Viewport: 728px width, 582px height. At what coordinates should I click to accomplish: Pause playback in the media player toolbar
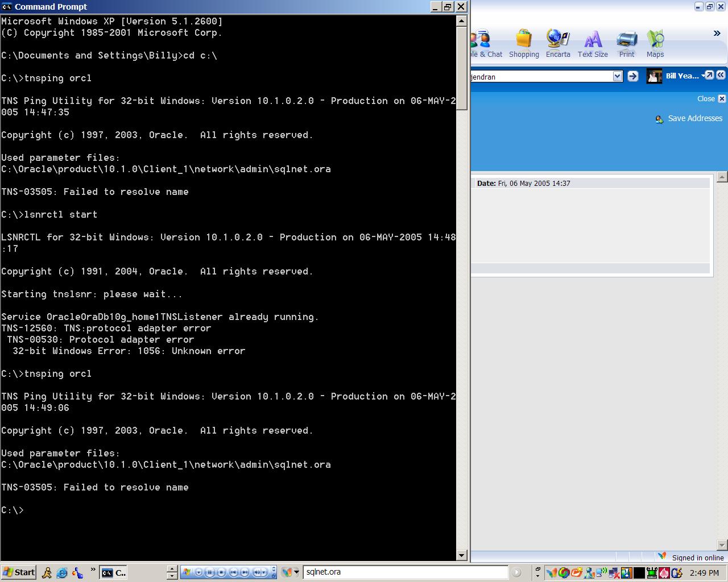tap(210, 572)
